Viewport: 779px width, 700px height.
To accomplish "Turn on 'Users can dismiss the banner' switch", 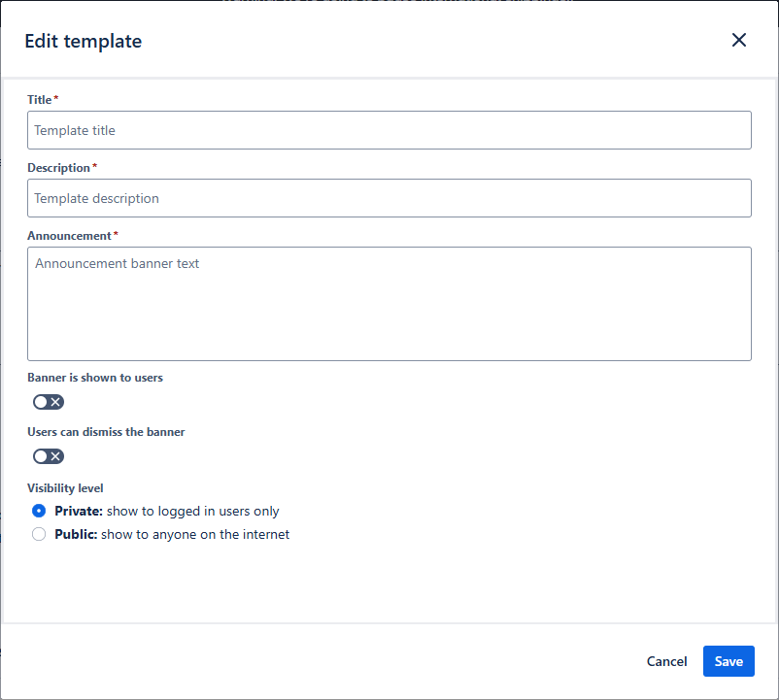I will [x=49, y=456].
